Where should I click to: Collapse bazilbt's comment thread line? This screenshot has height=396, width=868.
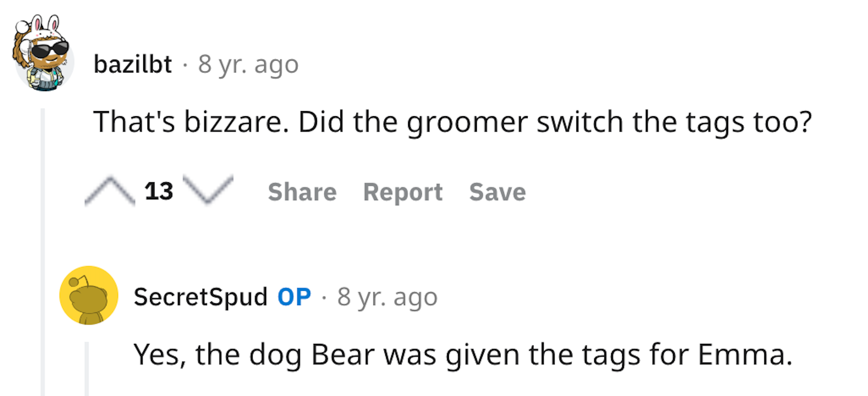coord(43,252)
